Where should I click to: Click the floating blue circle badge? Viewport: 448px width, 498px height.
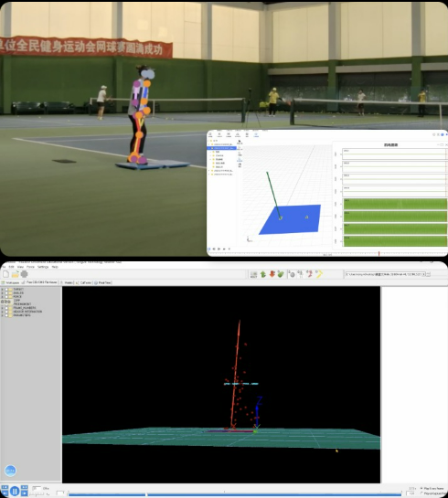pyautogui.click(x=10, y=471)
